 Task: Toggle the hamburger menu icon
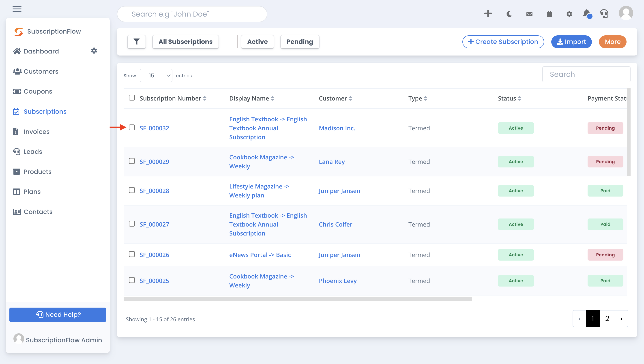pos(17,9)
